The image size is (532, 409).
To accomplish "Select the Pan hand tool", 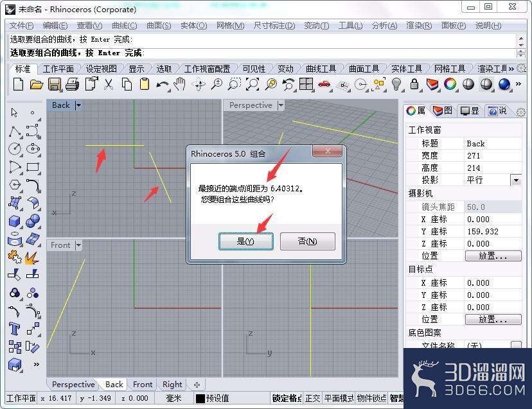I will pyautogui.click(x=180, y=84).
